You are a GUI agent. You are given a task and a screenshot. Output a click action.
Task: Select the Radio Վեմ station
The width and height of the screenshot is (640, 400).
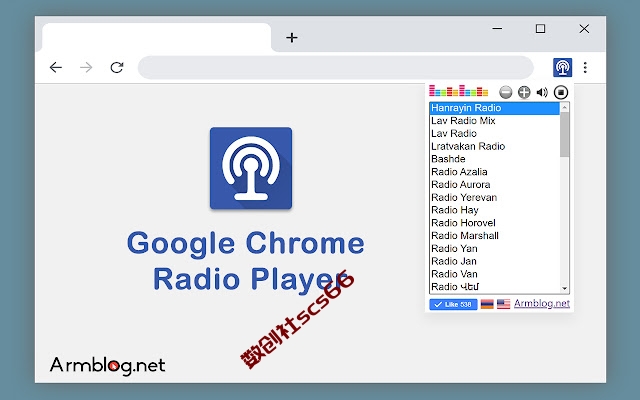[495, 287]
